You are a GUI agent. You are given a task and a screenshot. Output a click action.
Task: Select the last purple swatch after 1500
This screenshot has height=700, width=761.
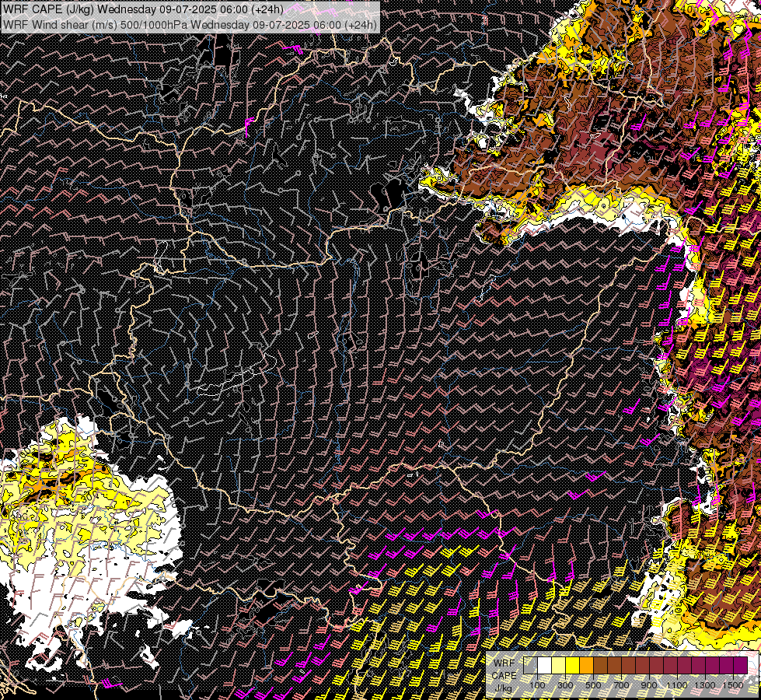(x=740, y=665)
